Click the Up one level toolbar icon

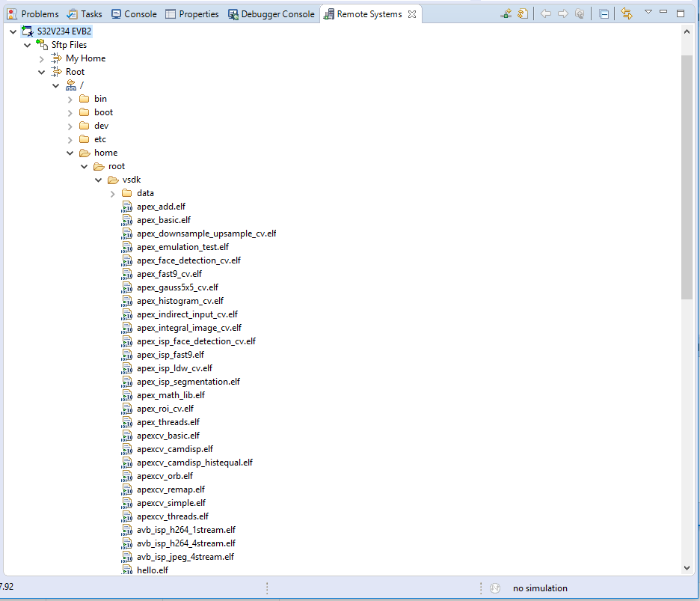pos(580,14)
